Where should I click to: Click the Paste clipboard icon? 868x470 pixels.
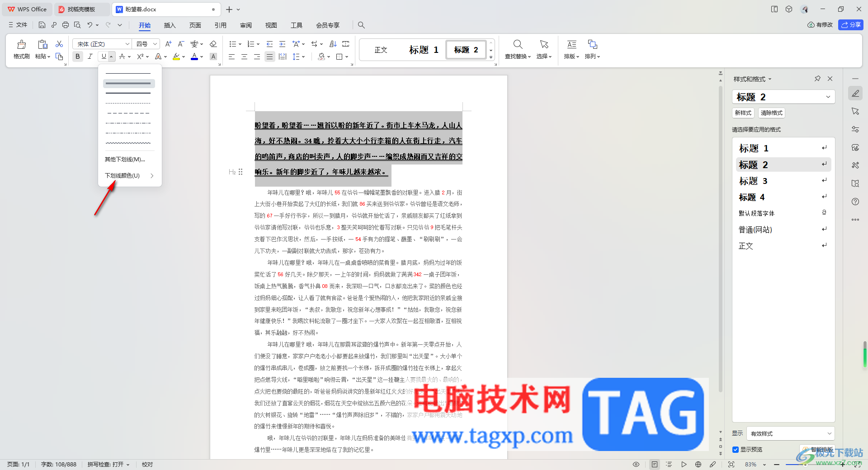tap(42, 44)
